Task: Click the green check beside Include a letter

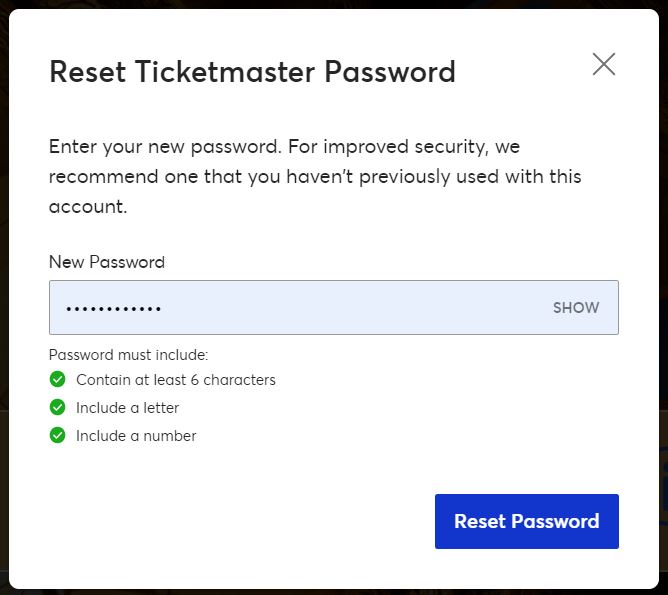Action: 58,407
